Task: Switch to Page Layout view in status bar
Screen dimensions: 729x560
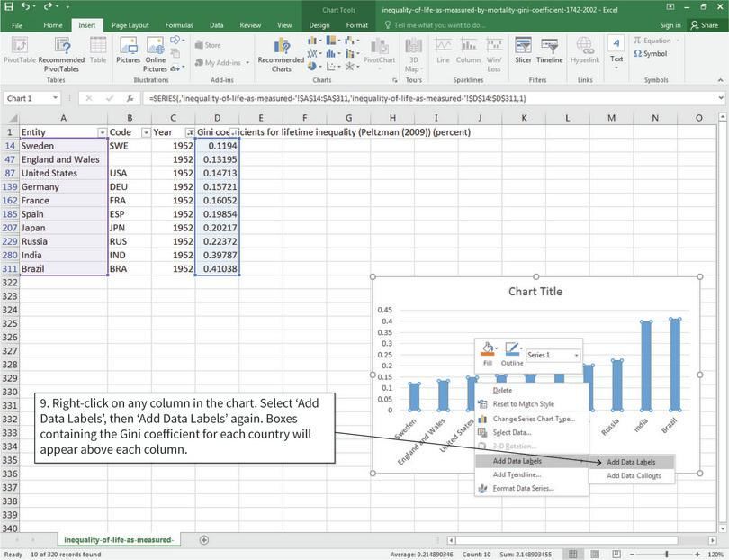Action: click(594, 555)
